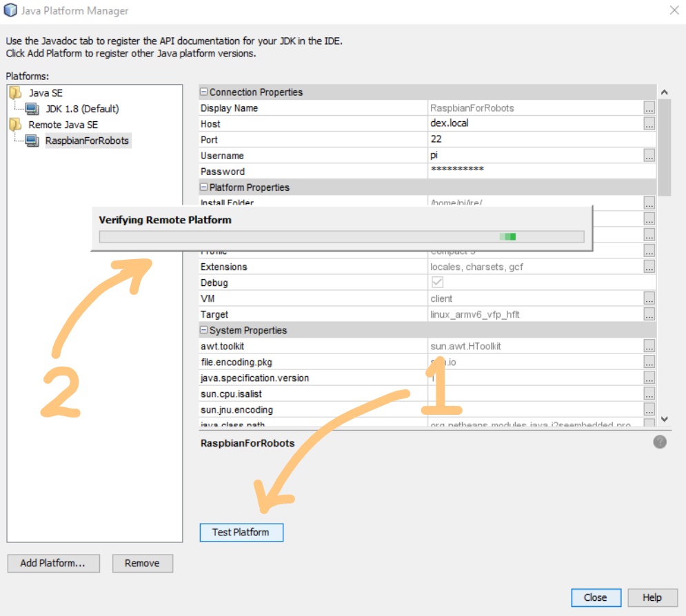Open the ellipsis editor for Target
This screenshot has width=686, height=616.
pos(649,314)
